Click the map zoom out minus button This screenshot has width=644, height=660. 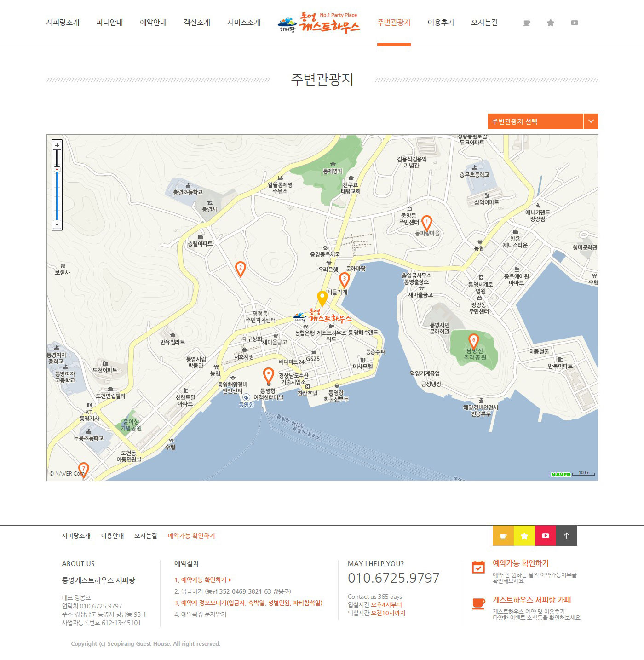57,224
